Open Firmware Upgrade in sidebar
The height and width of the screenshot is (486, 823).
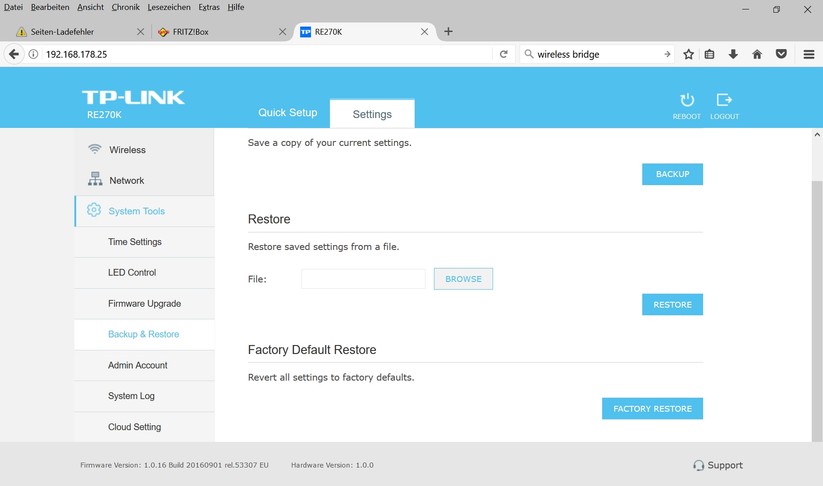coord(144,304)
